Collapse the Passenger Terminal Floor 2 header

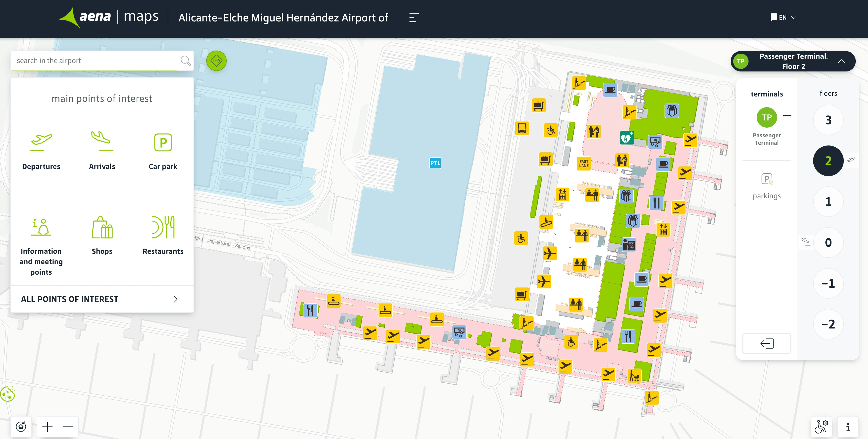[842, 62]
